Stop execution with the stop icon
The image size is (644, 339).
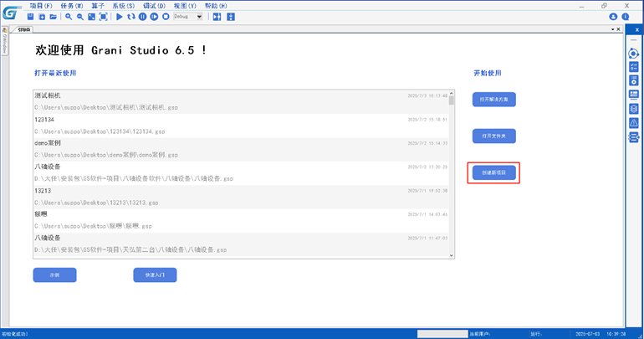click(166, 17)
